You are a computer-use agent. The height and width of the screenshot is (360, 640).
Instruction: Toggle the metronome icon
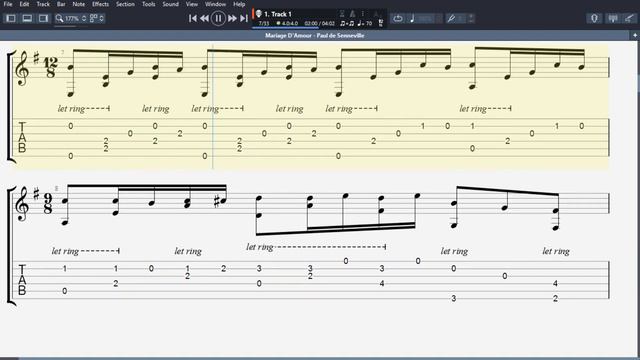pos(353,14)
